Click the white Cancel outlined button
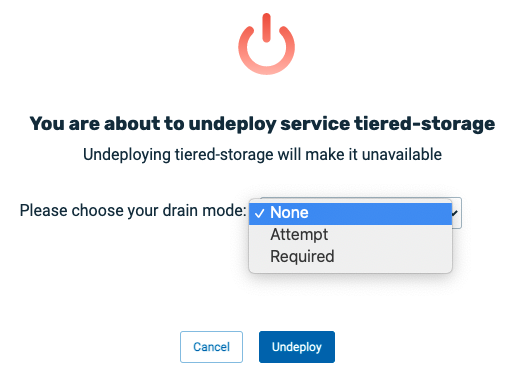The height and width of the screenshot is (376, 522). (x=211, y=347)
